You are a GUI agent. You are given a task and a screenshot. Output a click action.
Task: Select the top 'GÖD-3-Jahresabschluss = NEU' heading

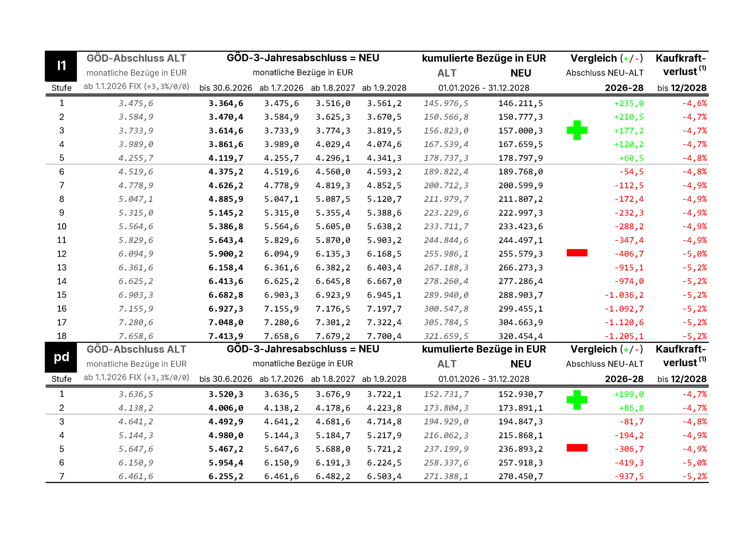(303, 58)
